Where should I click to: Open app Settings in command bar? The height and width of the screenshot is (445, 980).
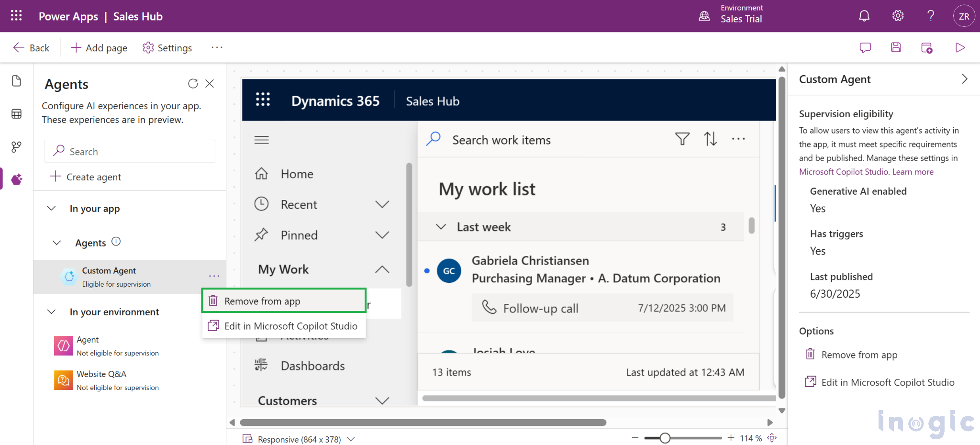[x=167, y=47]
